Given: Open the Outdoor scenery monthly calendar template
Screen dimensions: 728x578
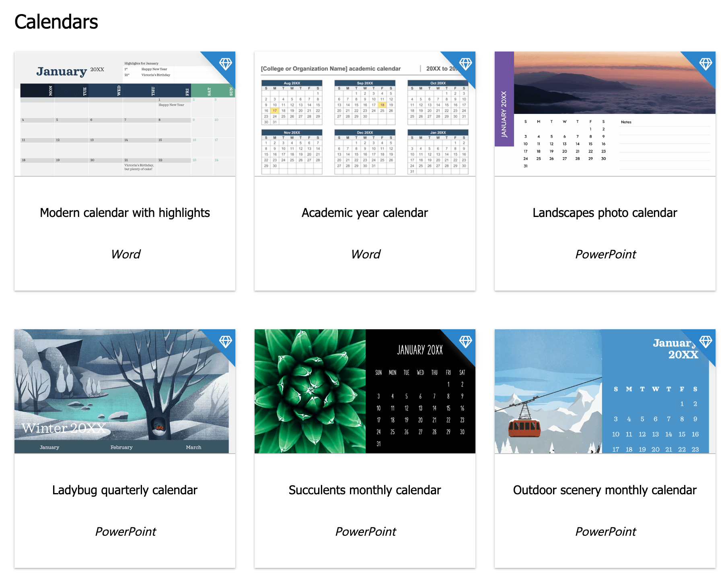Looking at the screenshot, I should pyautogui.click(x=605, y=490).
